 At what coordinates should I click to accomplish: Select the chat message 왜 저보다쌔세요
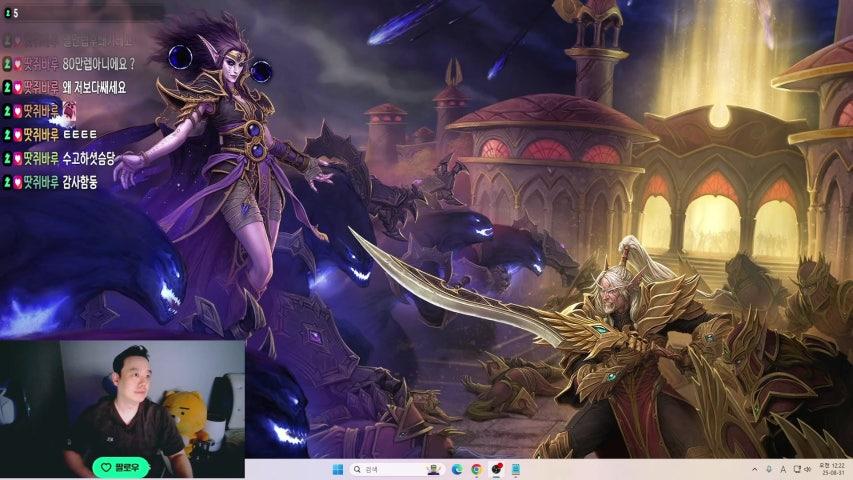click(x=94, y=87)
